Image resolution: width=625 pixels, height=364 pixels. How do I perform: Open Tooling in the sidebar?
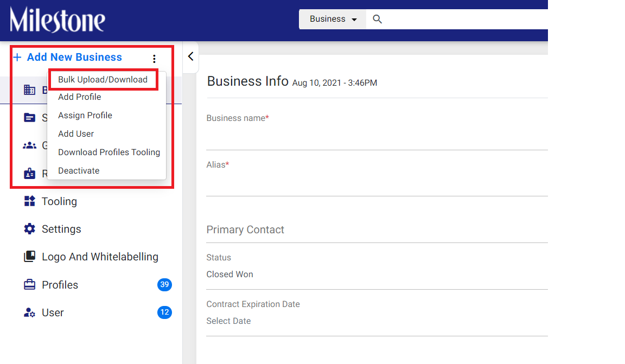(x=59, y=201)
